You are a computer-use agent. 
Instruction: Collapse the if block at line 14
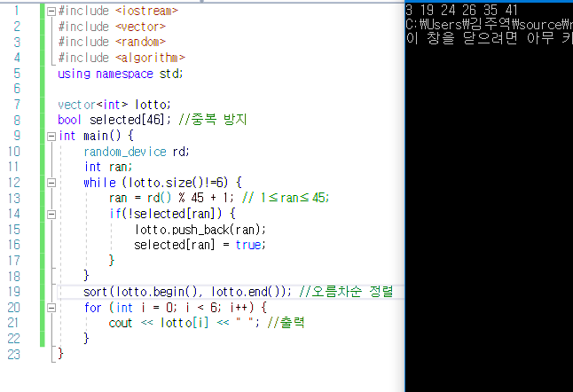tap(51, 214)
